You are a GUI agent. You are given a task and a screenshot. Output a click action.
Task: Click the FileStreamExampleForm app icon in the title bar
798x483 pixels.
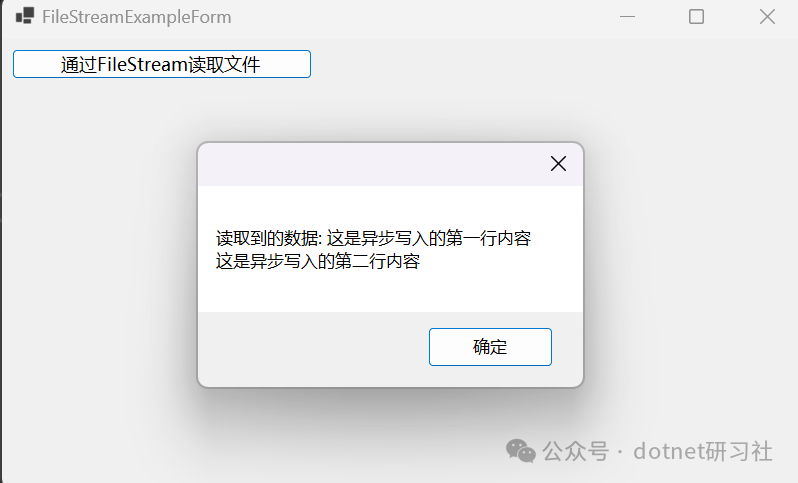coord(25,16)
